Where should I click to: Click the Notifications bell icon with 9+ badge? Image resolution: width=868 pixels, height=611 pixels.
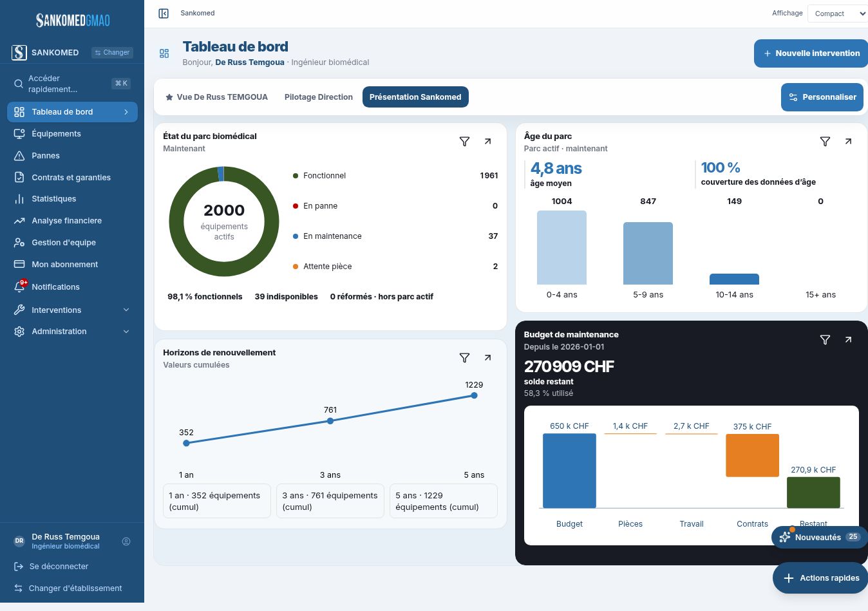pyautogui.click(x=20, y=287)
